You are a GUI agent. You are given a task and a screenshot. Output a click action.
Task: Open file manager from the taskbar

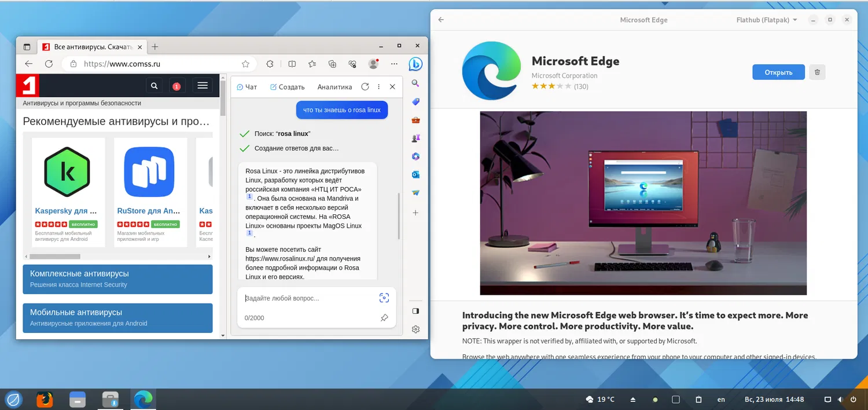(78, 400)
